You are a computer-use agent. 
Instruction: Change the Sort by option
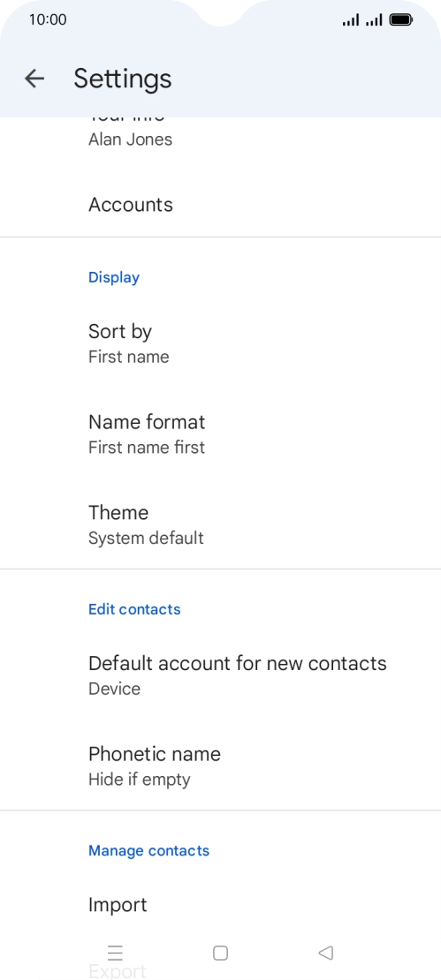pyautogui.click(x=220, y=343)
